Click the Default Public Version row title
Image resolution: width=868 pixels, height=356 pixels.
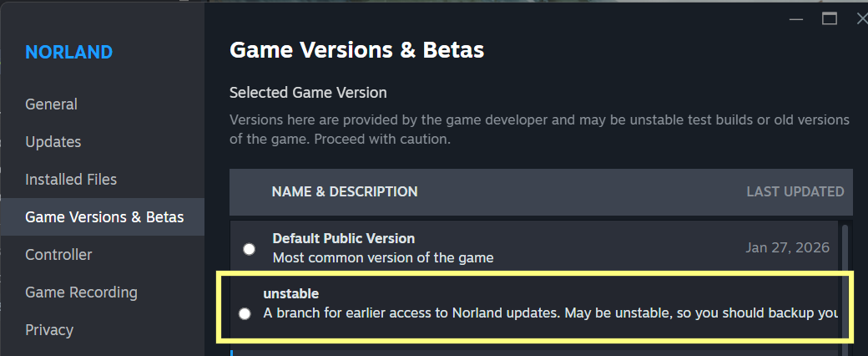click(343, 239)
